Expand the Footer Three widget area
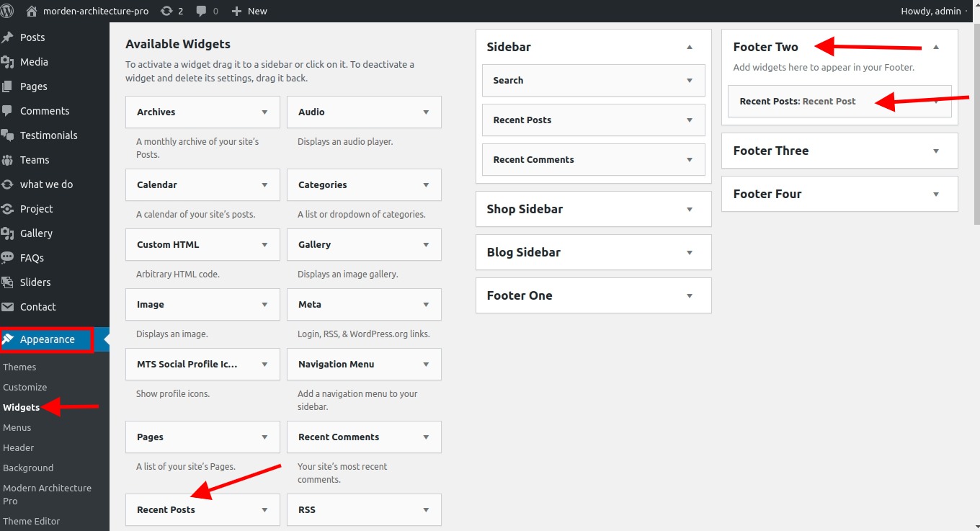 pos(936,151)
